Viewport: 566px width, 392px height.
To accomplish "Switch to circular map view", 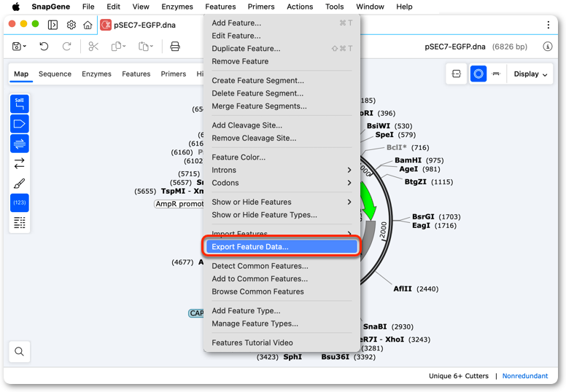I will pos(478,74).
